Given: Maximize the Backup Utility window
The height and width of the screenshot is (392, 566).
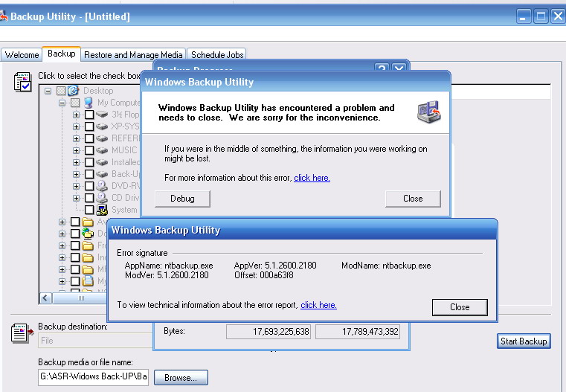Looking at the screenshot, I should (x=541, y=16).
